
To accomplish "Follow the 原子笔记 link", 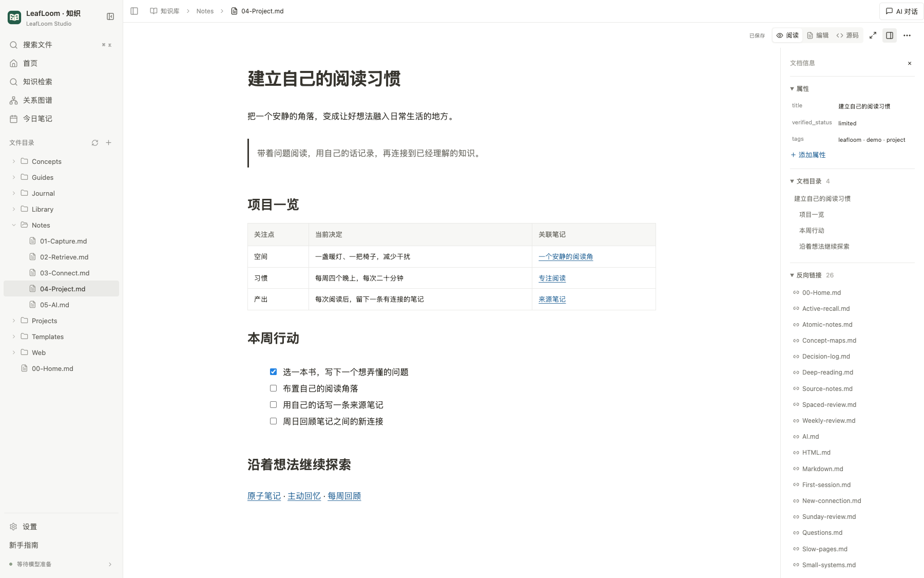I will coord(264,496).
